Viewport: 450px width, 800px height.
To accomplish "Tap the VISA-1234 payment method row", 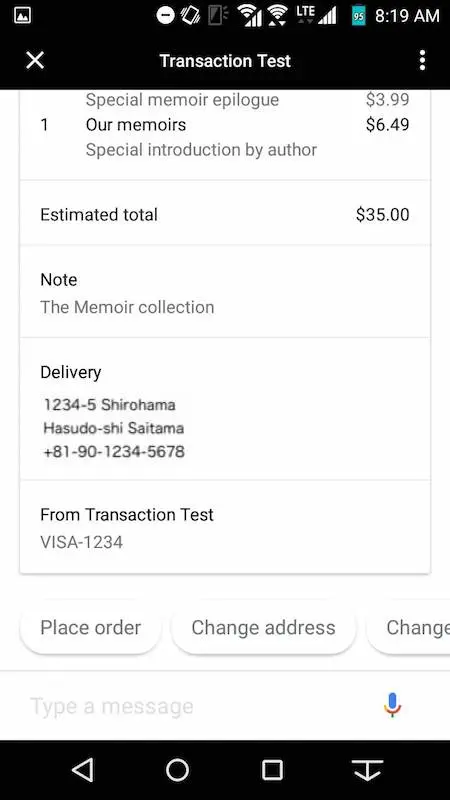I will [224, 527].
